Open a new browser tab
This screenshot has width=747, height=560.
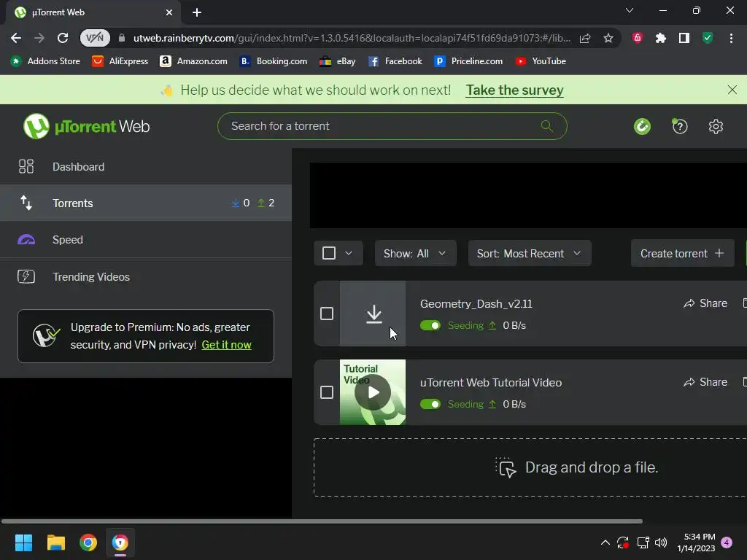click(197, 12)
